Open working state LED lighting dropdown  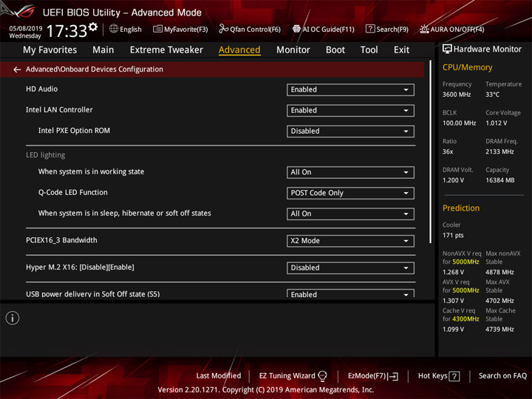point(350,172)
